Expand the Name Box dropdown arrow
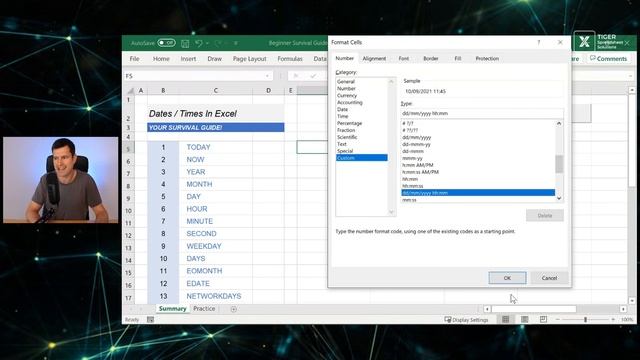The image size is (640, 360). pos(267,76)
